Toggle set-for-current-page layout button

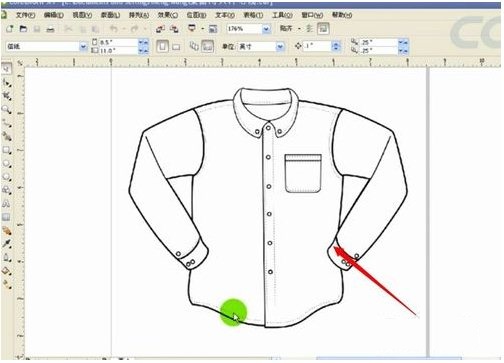tap(207, 47)
